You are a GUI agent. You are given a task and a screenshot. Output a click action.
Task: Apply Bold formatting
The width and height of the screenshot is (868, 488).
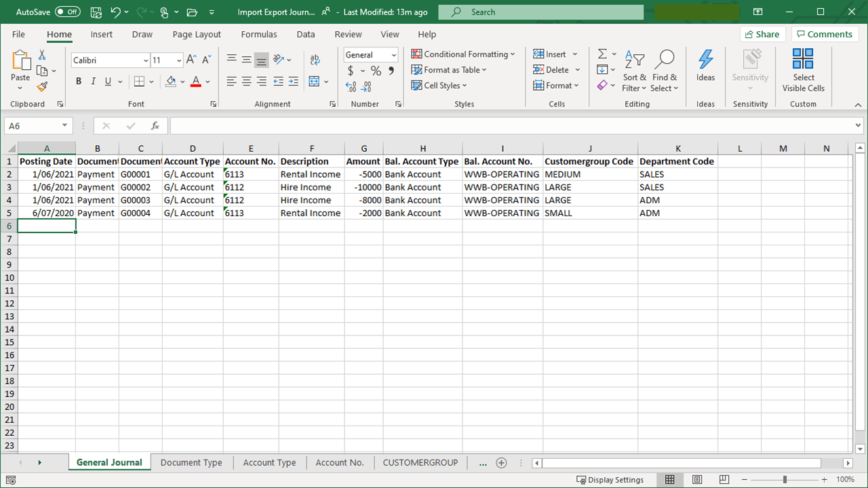coord(79,81)
